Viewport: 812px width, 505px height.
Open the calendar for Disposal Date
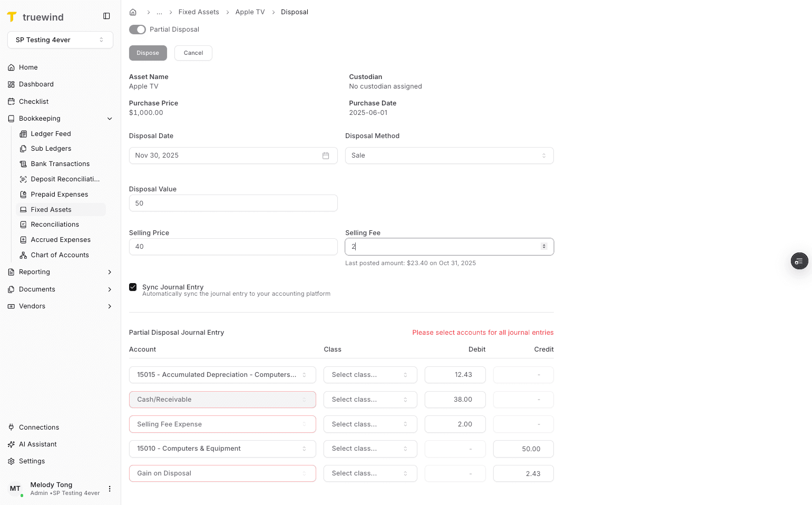pyautogui.click(x=326, y=155)
